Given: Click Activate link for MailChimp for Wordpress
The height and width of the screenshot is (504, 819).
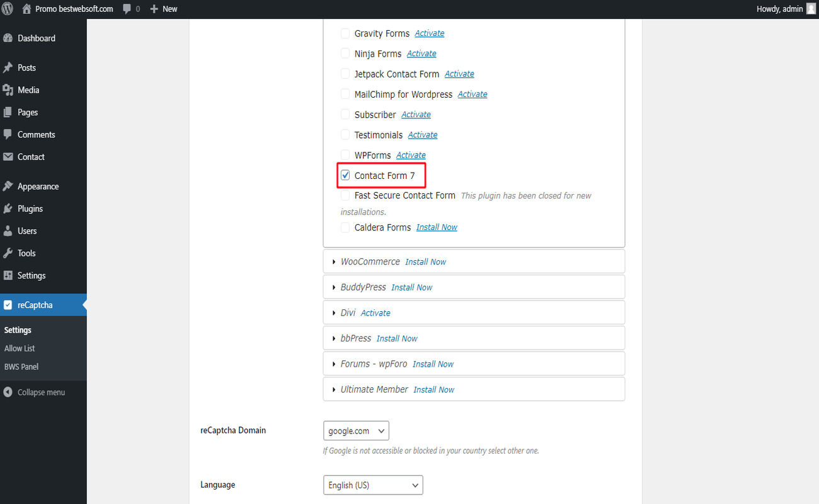Looking at the screenshot, I should [x=472, y=94].
